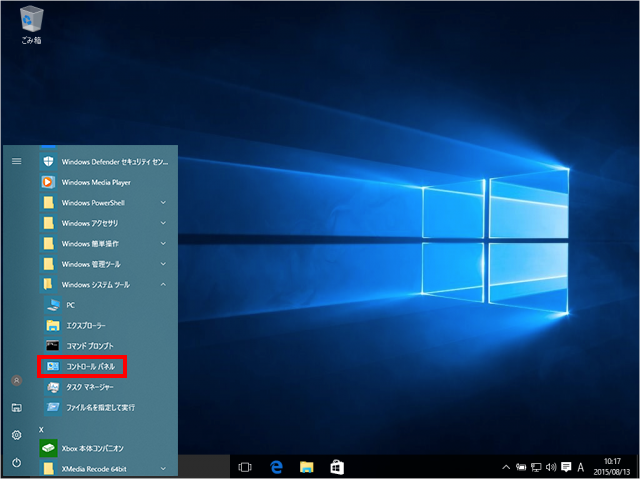Jump to the X letter section header
The height and width of the screenshot is (479, 640).
[x=41, y=430]
